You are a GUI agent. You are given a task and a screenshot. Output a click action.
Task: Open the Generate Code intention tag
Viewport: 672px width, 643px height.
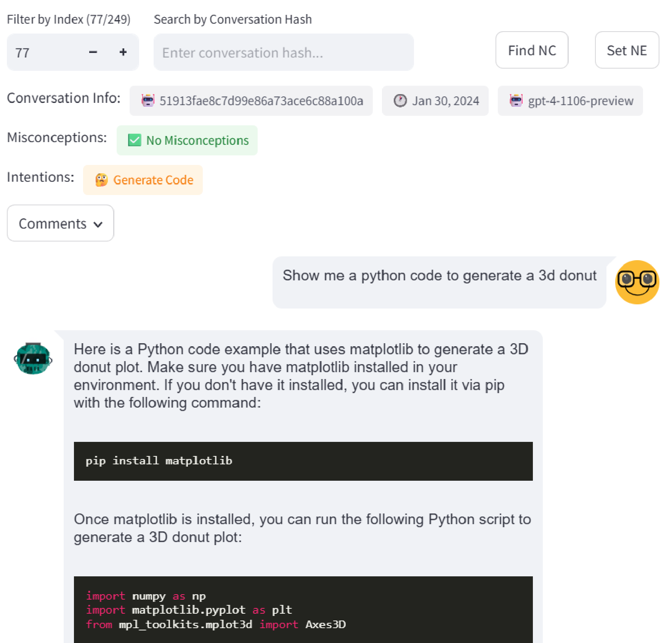(x=143, y=179)
